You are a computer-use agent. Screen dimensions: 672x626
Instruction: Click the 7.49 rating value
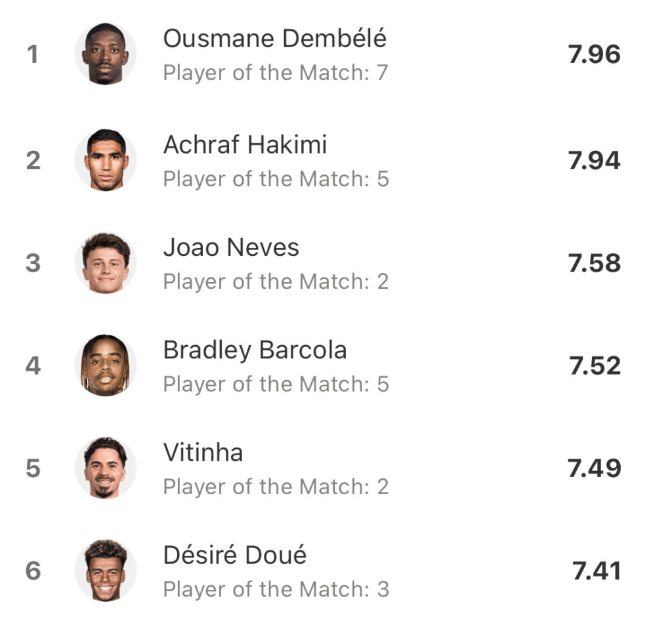[x=595, y=469]
